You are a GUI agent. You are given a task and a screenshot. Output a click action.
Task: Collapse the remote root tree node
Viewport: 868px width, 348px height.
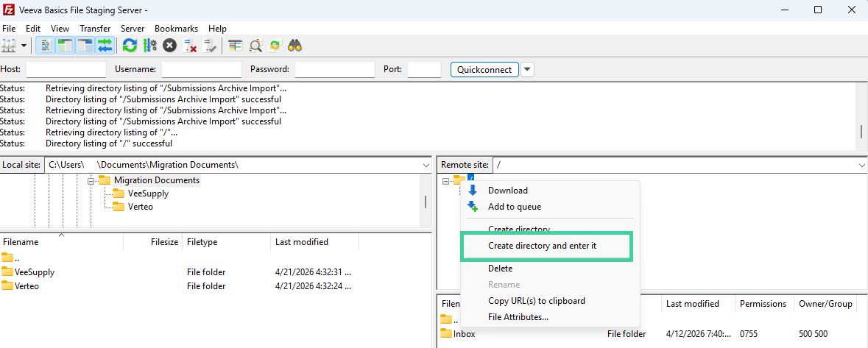(x=445, y=180)
